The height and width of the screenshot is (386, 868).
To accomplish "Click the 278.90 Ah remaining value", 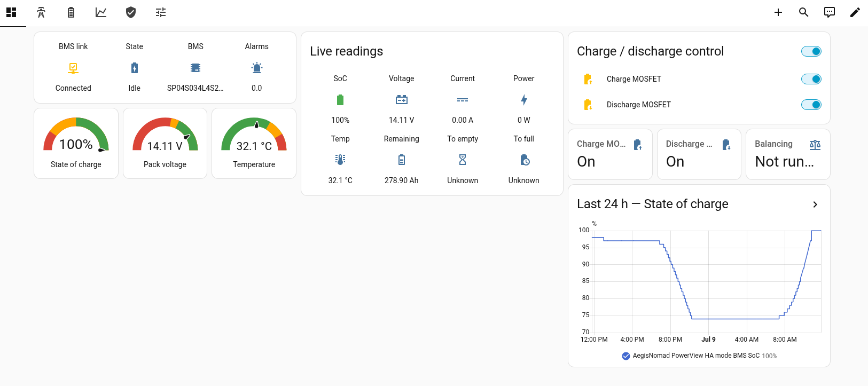I will click(402, 180).
